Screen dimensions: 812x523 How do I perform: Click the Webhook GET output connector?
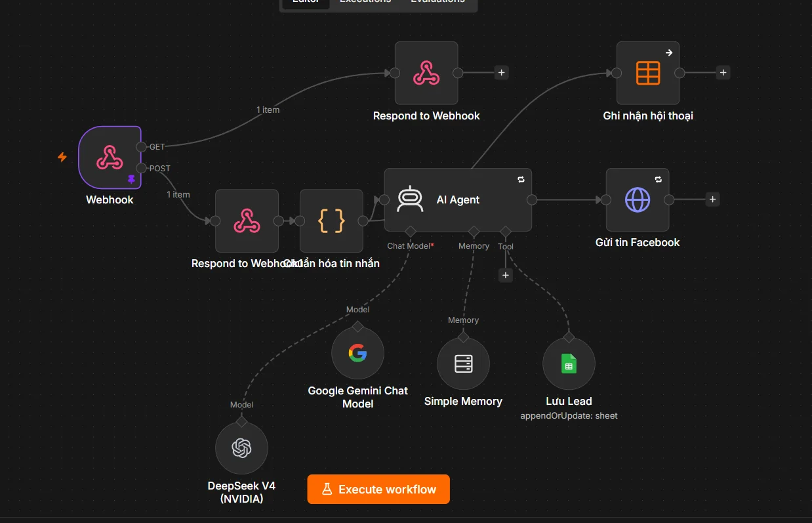[141, 147]
